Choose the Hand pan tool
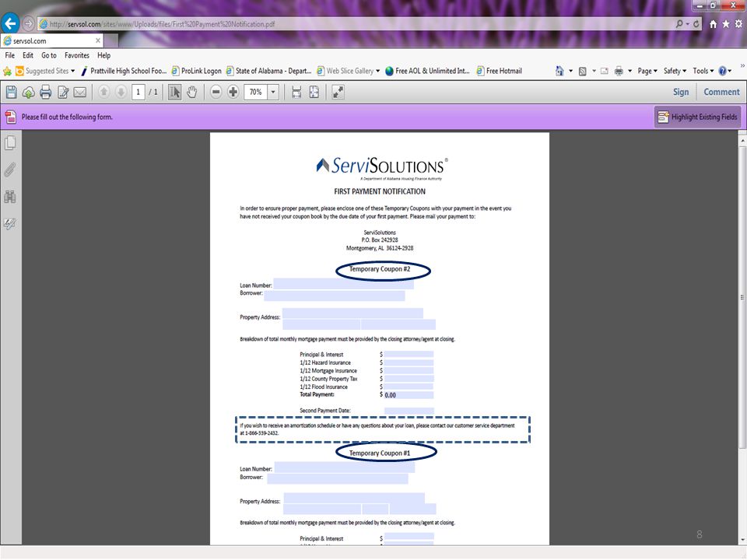This screenshot has width=747, height=560. point(192,92)
